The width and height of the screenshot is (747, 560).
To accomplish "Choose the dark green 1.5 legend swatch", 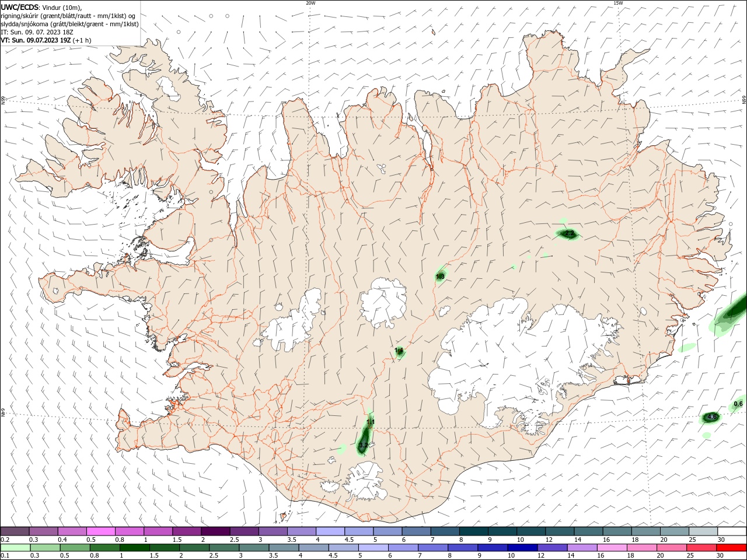I will [x=165, y=548].
